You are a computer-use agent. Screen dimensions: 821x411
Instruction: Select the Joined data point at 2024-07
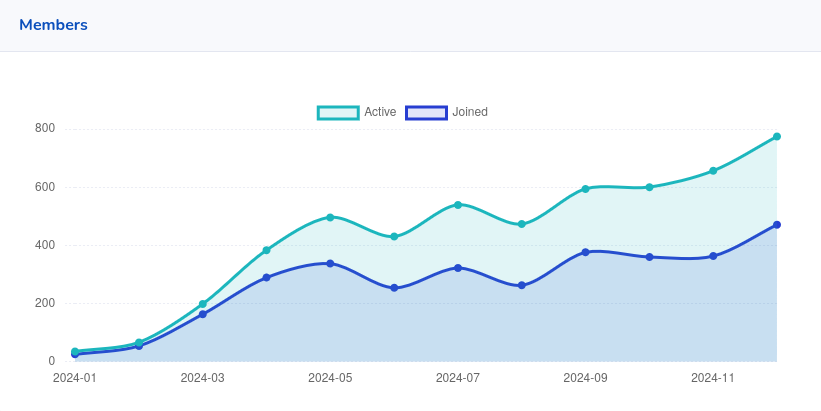458,268
